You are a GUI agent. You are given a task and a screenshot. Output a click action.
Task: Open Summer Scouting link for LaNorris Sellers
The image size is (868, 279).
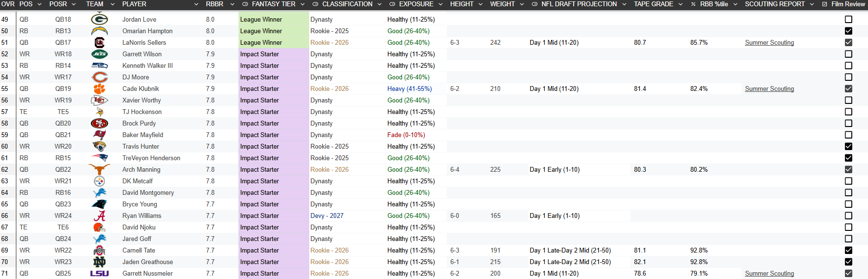pos(769,42)
